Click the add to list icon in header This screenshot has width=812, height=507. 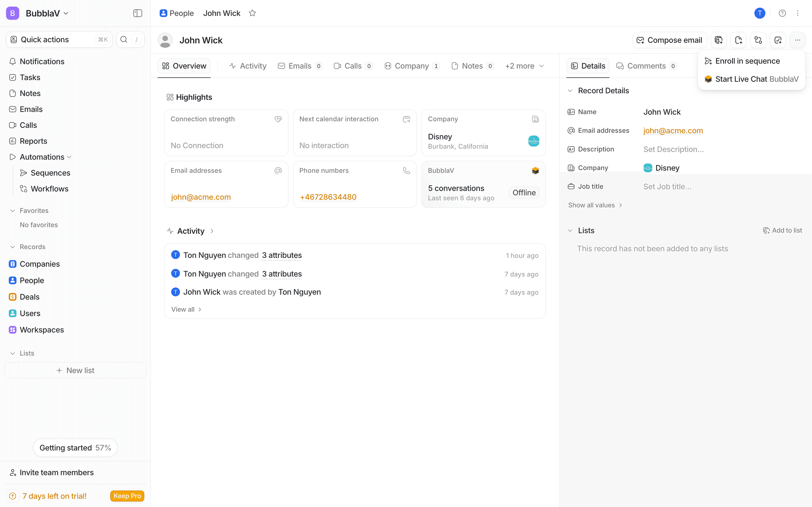pos(718,40)
